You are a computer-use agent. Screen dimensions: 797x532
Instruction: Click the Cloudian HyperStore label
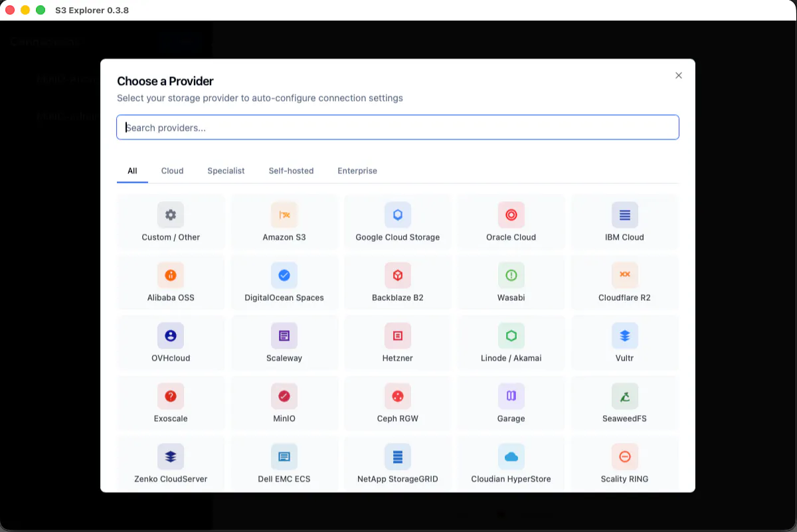tap(511, 479)
